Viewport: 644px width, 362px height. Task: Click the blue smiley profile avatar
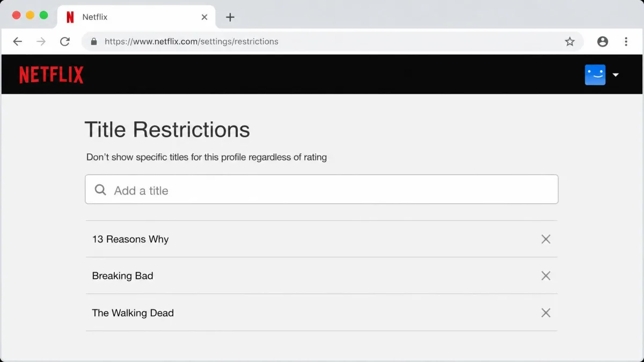point(595,75)
